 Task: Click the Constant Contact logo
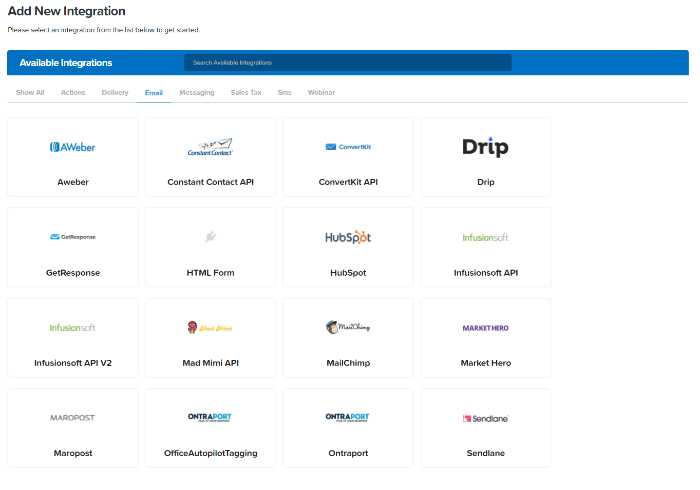[x=210, y=147]
